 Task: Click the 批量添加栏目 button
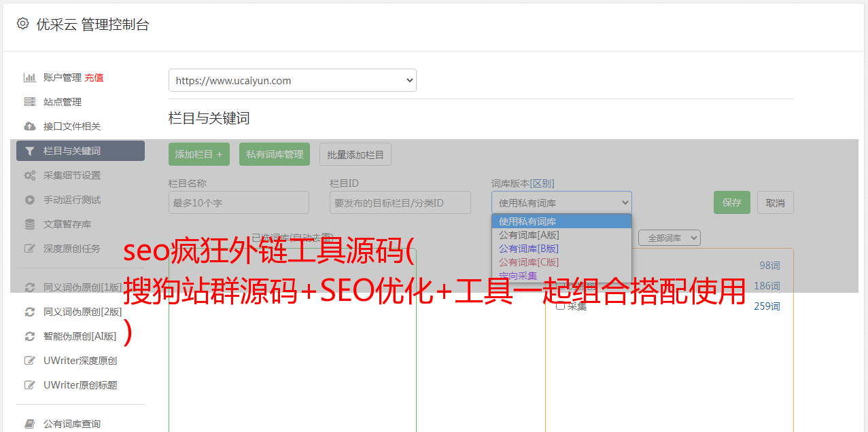click(355, 154)
